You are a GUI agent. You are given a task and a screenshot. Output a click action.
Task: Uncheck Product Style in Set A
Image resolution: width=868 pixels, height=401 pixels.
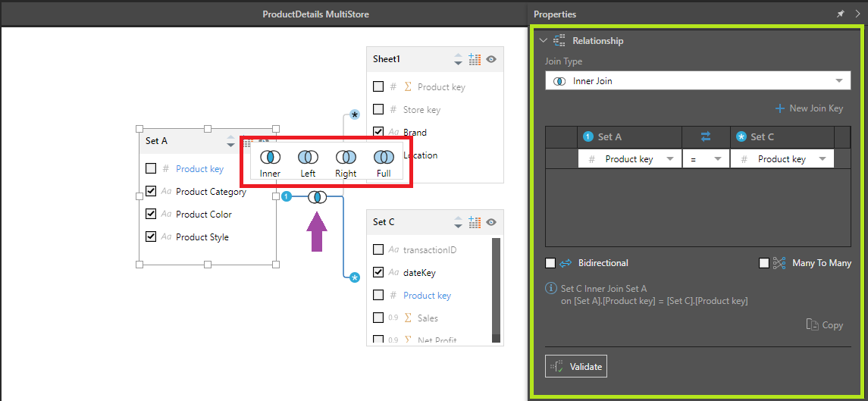151,237
